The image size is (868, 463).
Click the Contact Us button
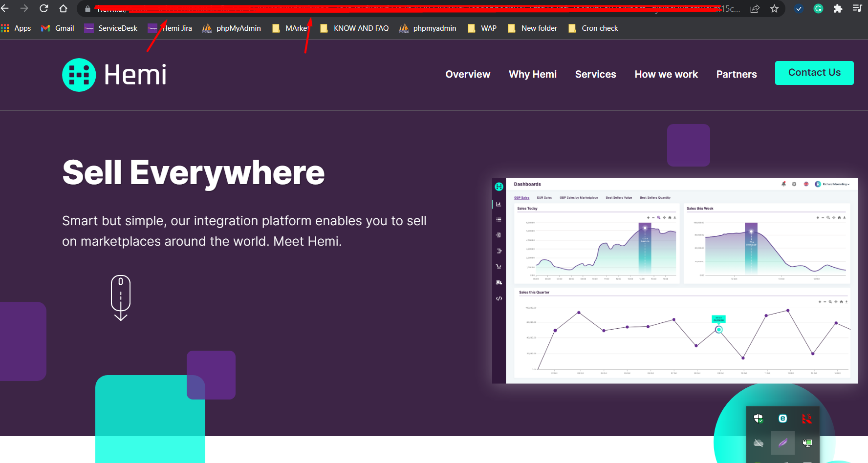814,73
